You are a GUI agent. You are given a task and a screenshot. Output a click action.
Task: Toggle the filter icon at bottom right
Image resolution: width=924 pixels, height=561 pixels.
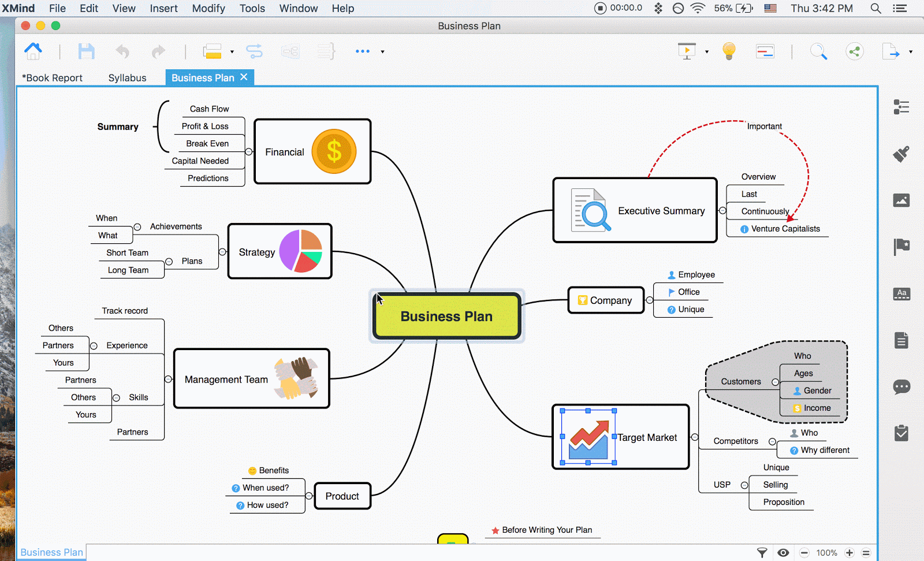[x=762, y=552]
